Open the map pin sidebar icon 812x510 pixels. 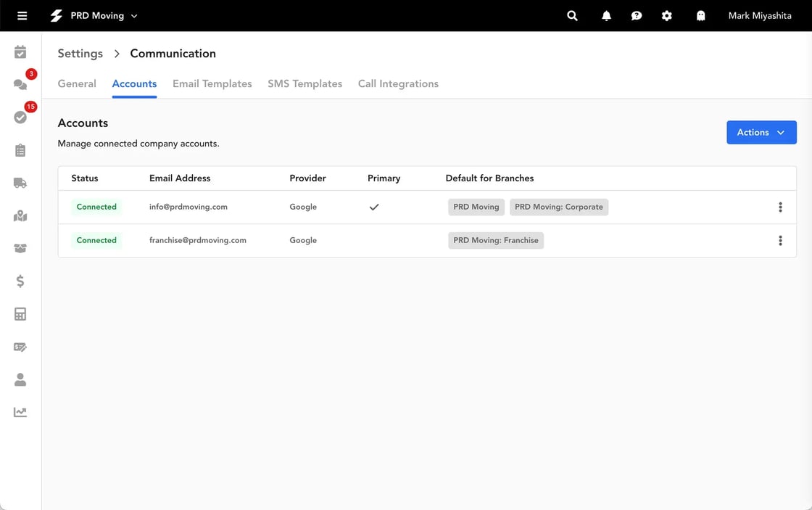click(20, 215)
